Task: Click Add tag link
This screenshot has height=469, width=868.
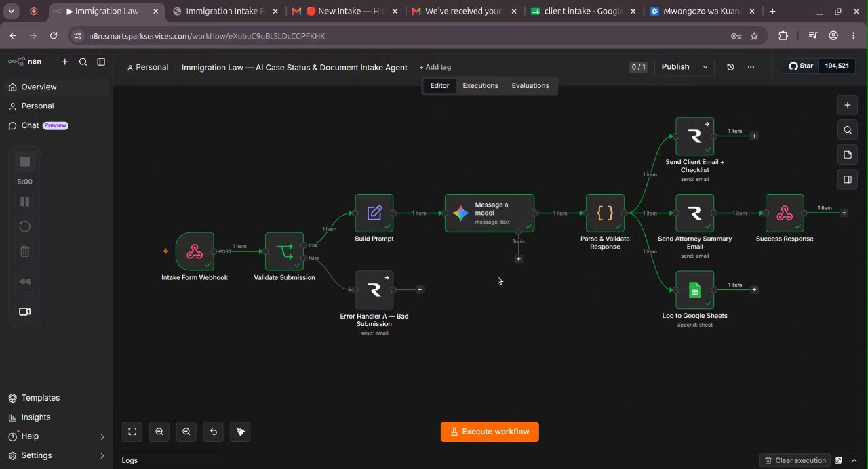Action: 435,67
